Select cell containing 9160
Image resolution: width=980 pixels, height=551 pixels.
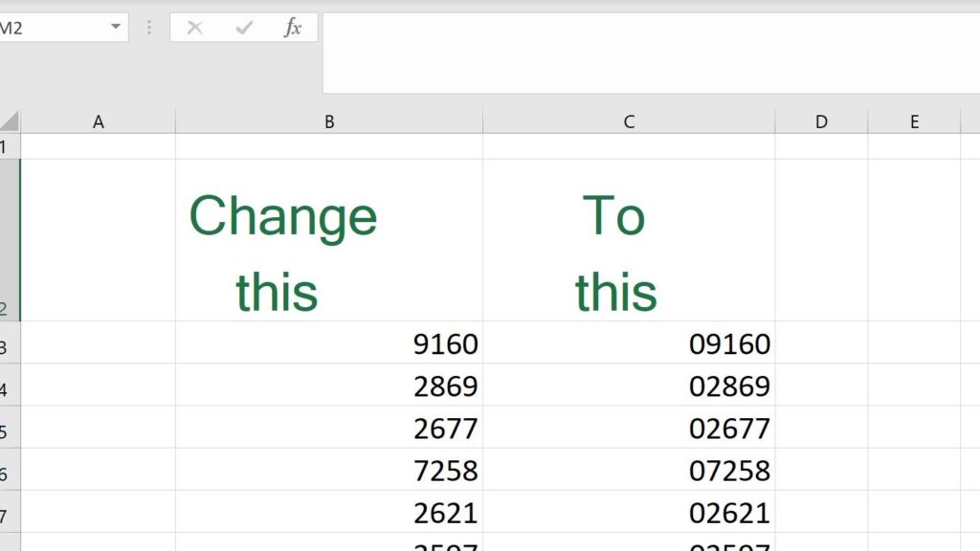point(329,343)
